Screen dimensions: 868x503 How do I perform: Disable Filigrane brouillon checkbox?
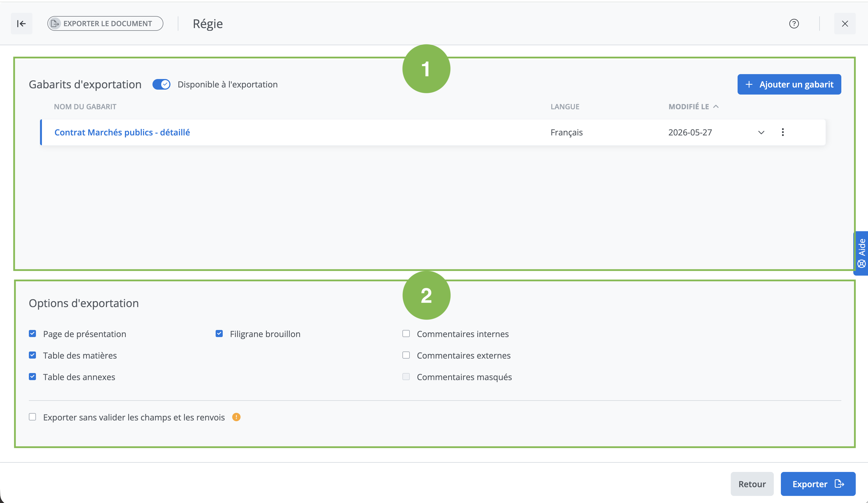(219, 333)
